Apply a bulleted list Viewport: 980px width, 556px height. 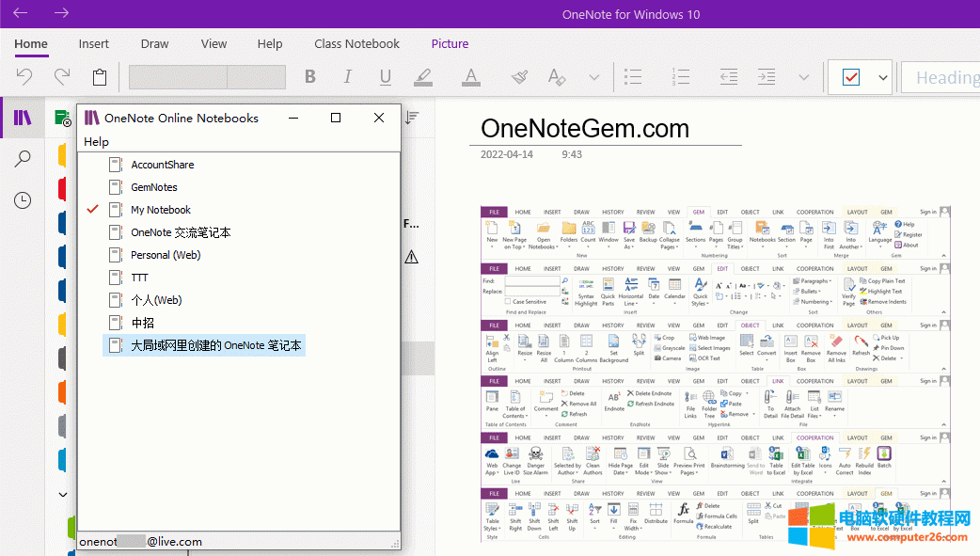[x=633, y=77]
